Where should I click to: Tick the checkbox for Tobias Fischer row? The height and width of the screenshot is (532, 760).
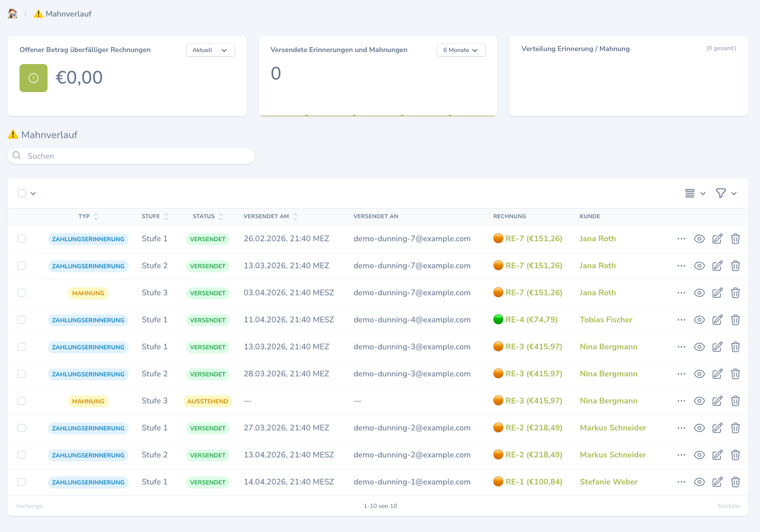click(22, 320)
